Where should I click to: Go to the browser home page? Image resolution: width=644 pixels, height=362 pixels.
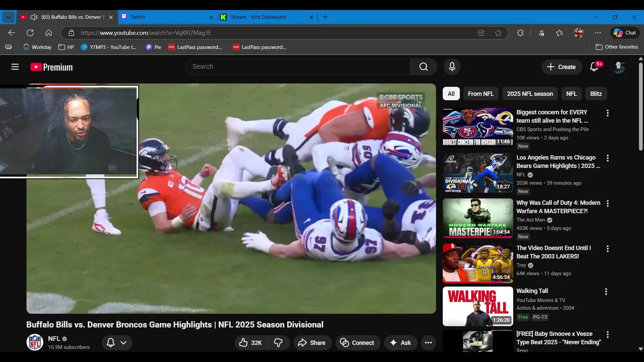pos(49,33)
